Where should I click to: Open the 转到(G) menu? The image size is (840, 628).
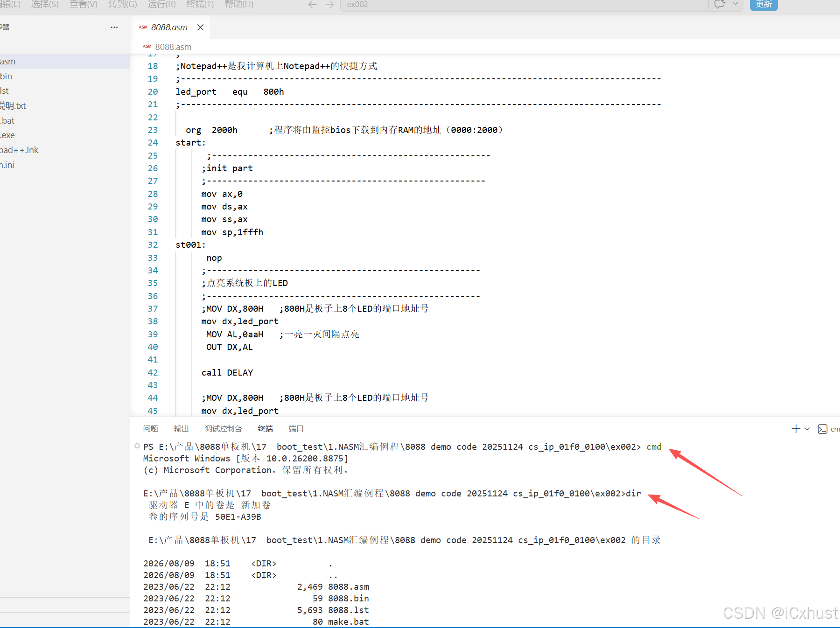click(x=123, y=4)
